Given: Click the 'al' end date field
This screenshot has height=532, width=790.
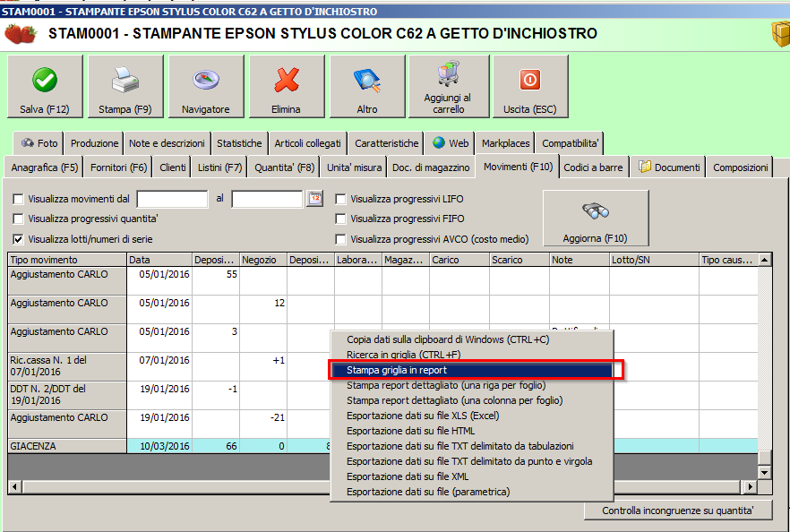Looking at the screenshot, I should [267, 199].
